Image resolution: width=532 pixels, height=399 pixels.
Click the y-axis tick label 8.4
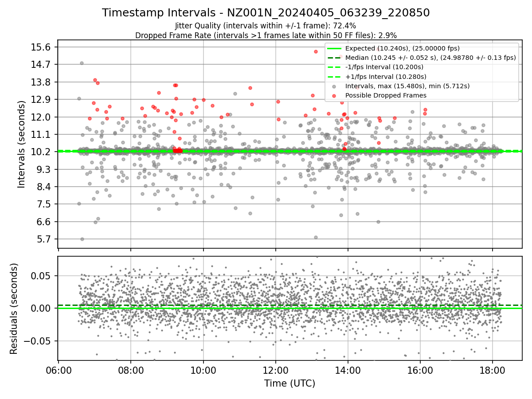[44, 187]
